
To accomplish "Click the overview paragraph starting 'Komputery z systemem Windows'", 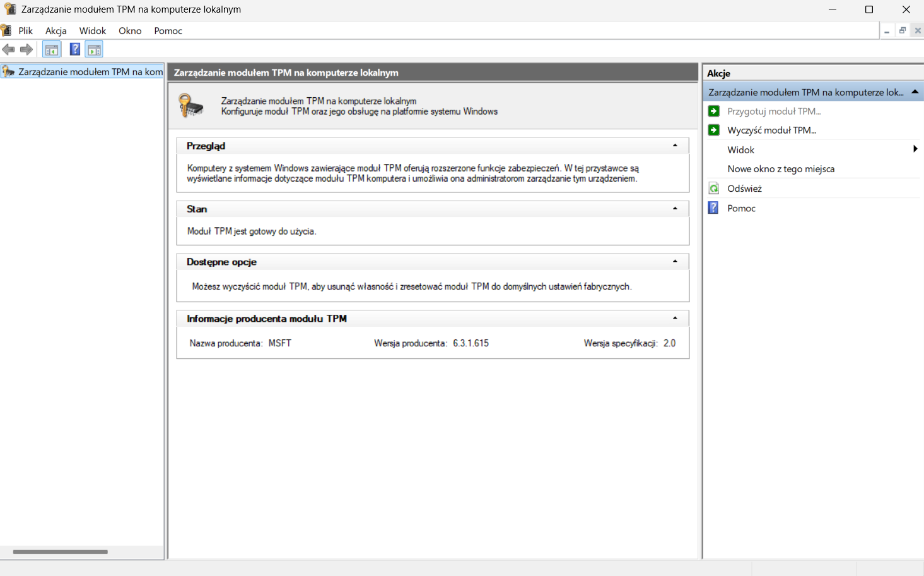I will tap(413, 173).
